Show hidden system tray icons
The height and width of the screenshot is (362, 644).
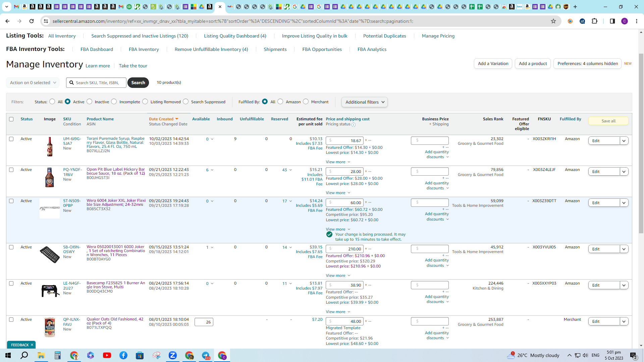(570, 355)
